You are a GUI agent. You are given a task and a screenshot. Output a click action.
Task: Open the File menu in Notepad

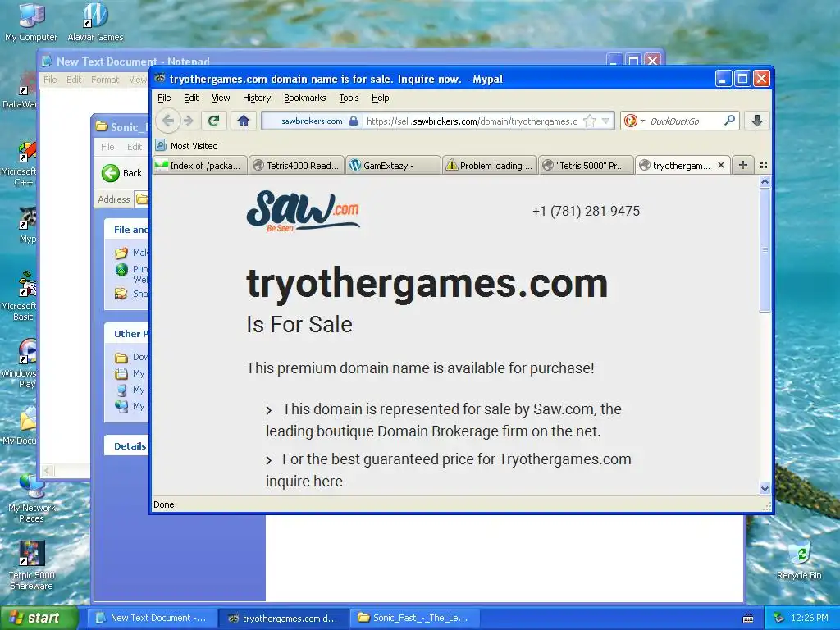pos(50,80)
